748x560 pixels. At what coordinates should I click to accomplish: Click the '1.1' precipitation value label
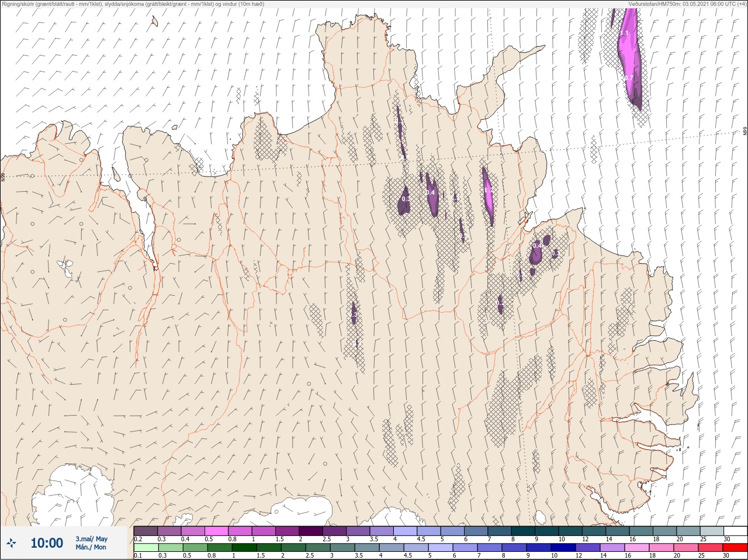click(624, 33)
